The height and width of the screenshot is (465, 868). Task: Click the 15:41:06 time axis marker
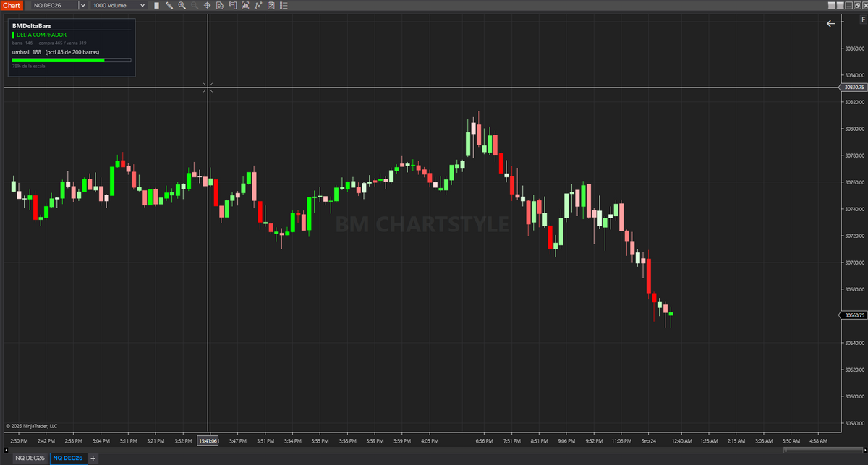point(208,440)
